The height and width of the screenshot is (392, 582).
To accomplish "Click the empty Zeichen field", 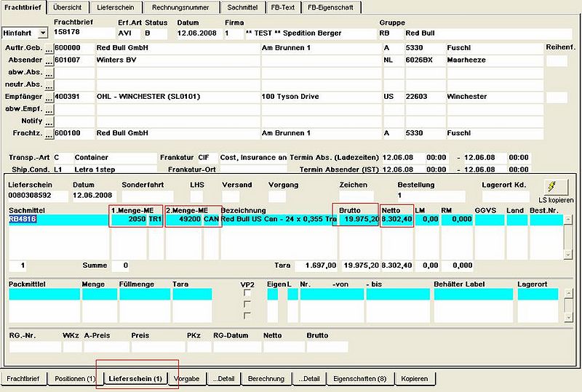I will pyautogui.click(x=356, y=196).
